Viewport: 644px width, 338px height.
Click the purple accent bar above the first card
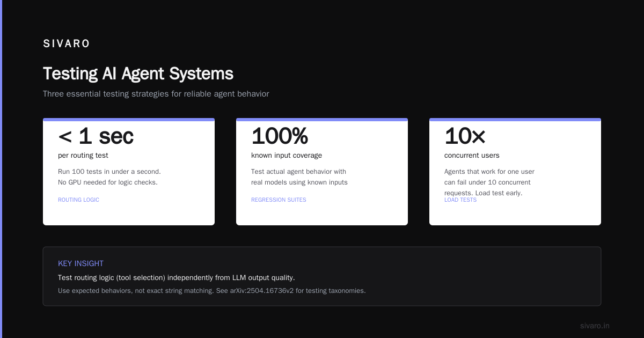(x=129, y=120)
